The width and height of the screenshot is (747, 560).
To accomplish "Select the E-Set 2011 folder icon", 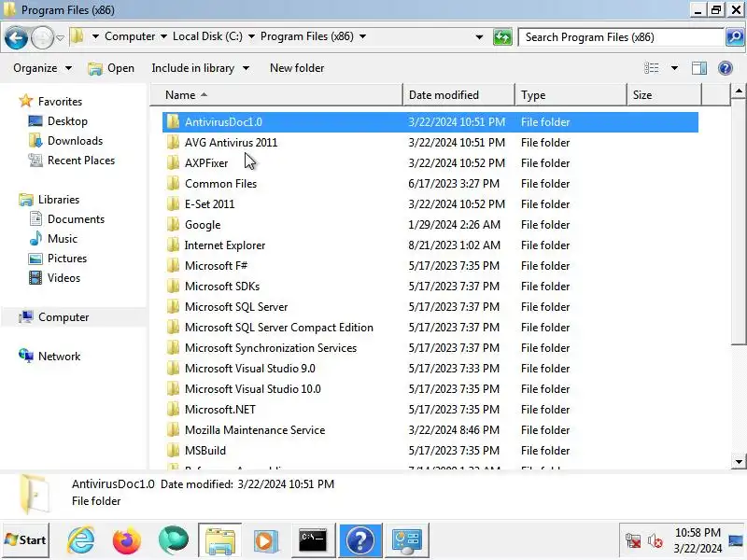I will coord(173,203).
